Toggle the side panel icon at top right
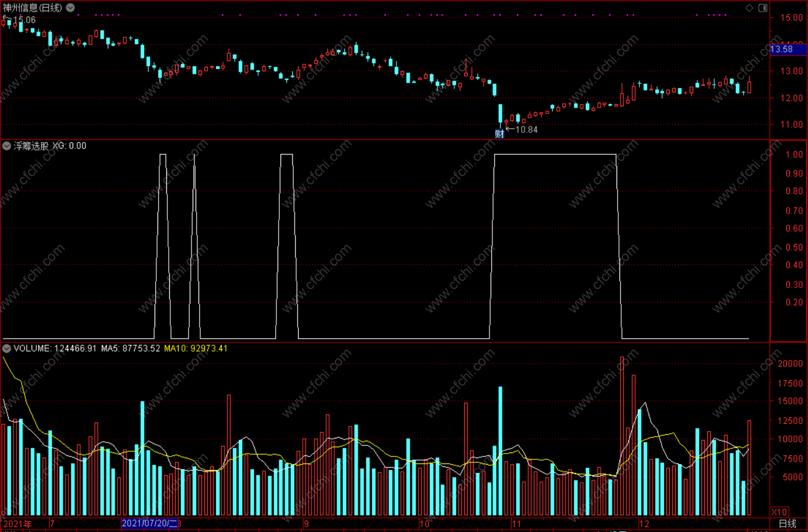The height and width of the screenshot is (532, 808). click(763, 8)
